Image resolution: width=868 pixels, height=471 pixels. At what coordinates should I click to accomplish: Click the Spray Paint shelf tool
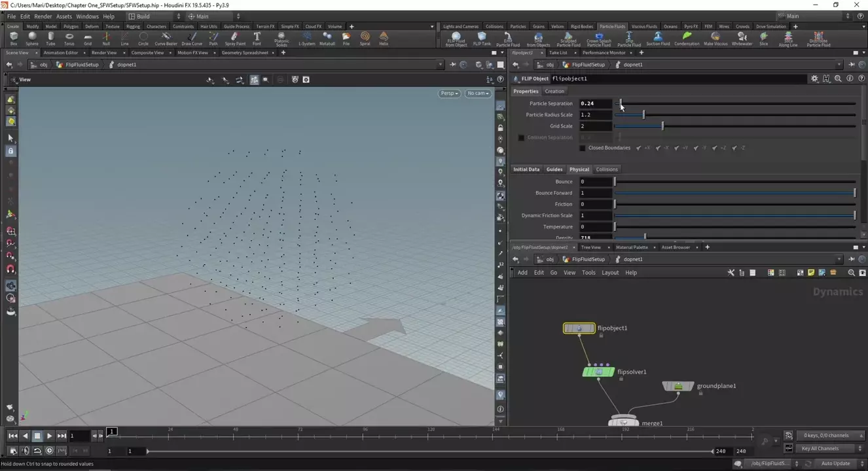[x=235, y=38]
